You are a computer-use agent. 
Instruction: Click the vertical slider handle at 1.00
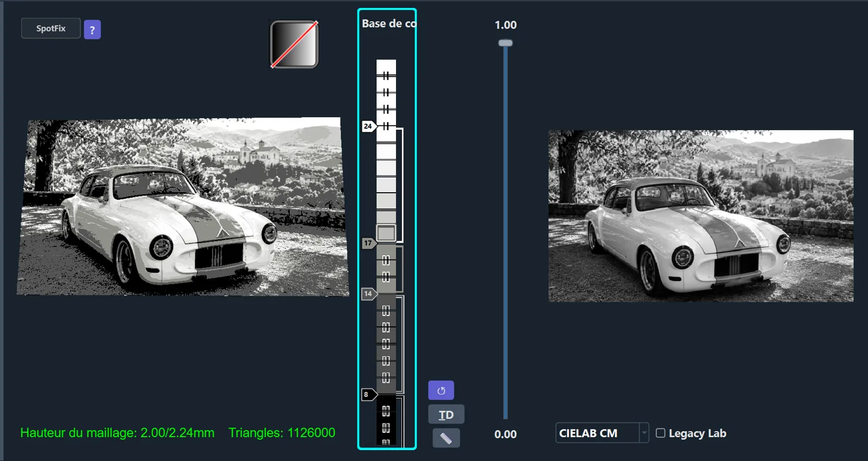pos(506,43)
